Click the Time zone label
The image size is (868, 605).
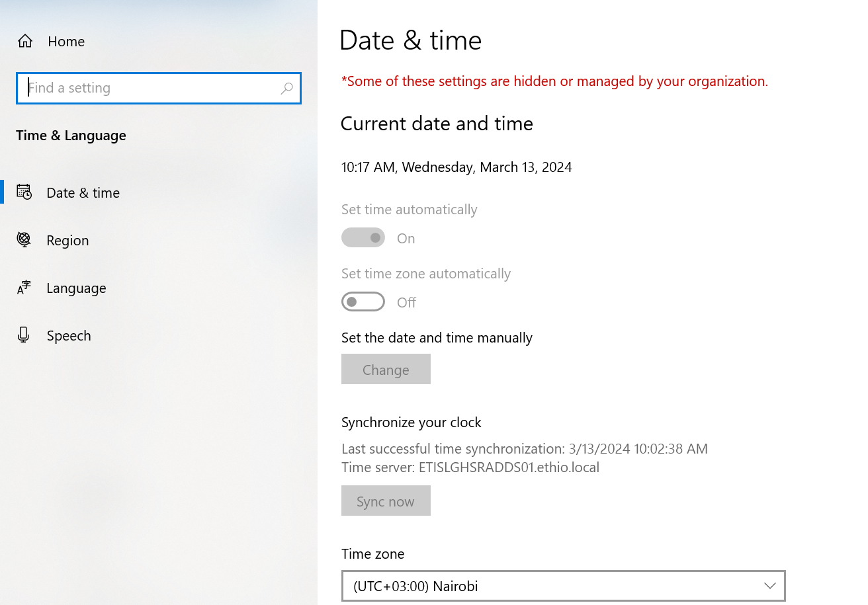click(372, 554)
